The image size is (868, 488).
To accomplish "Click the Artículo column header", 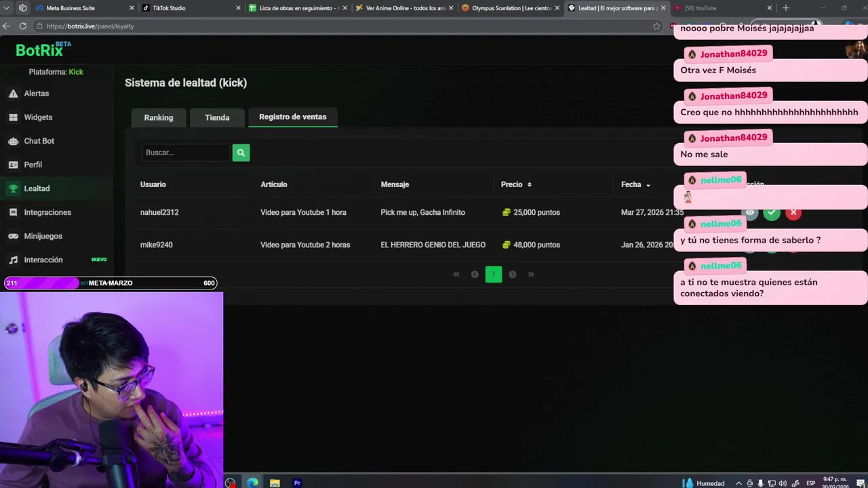I will pyautogui.click(x=274, y=184).
